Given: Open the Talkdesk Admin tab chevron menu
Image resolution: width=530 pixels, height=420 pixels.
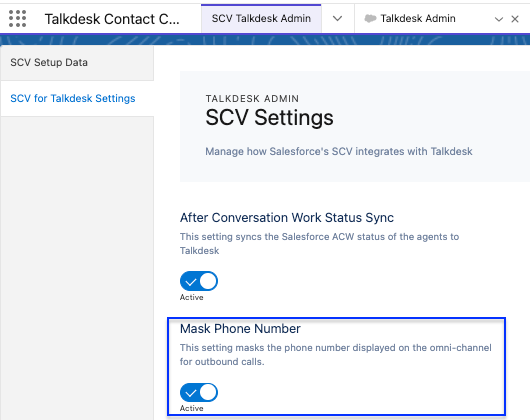Looking at the screenshot, I should click(499, 19).
